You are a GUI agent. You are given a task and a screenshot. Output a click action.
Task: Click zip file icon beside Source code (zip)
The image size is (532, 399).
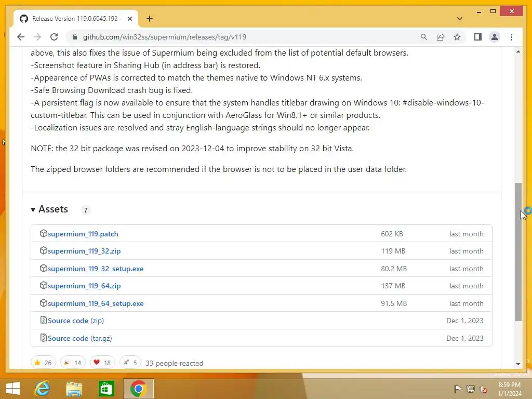point(44,320)
